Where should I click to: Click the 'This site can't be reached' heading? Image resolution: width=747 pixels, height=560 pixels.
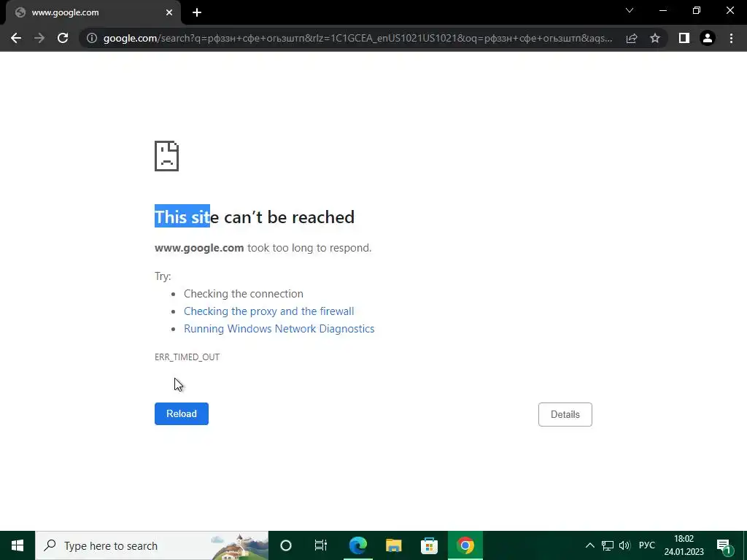[255, 217]
